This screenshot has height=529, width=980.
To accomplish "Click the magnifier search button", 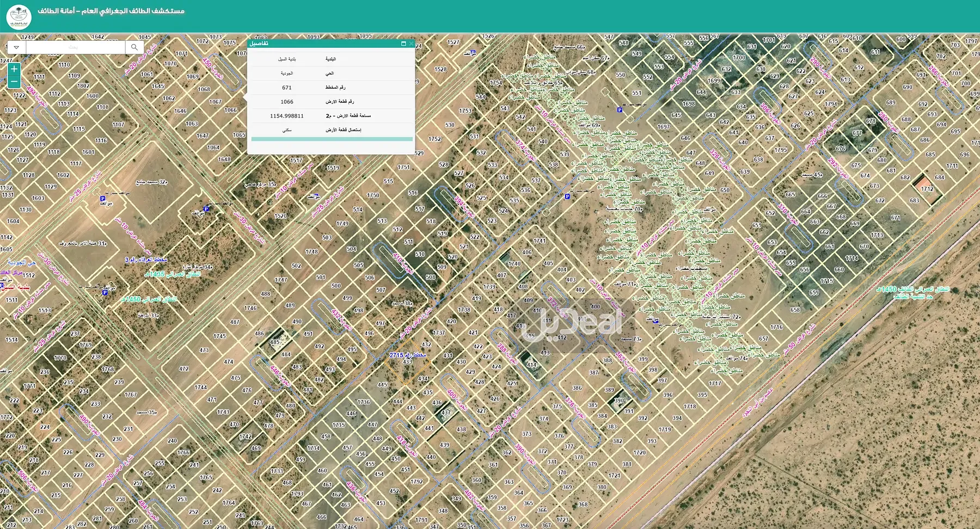I will pos(134,47).
